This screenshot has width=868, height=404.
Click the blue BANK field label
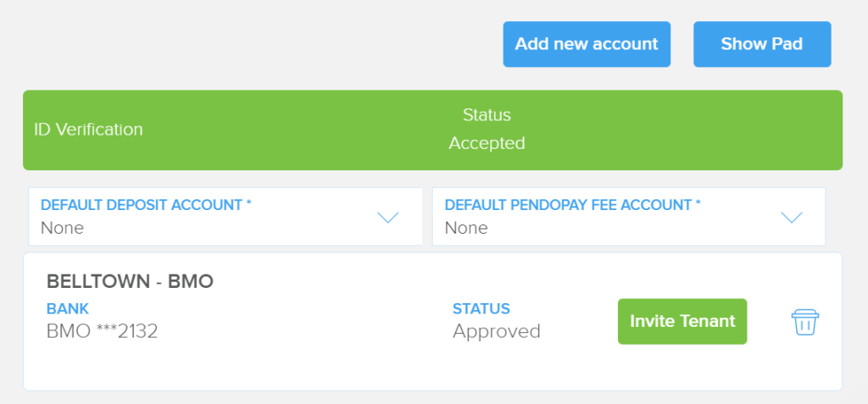pos(68,309)
